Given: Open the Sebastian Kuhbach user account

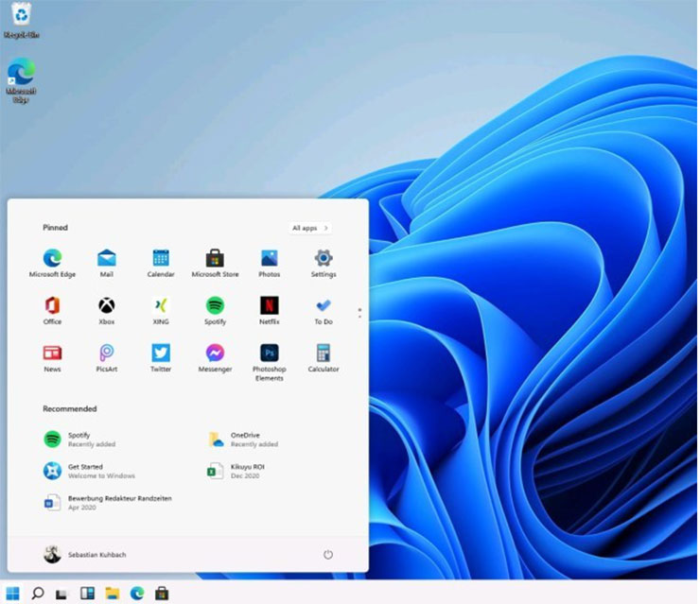Looking at the screenshot, I should 85,555.
